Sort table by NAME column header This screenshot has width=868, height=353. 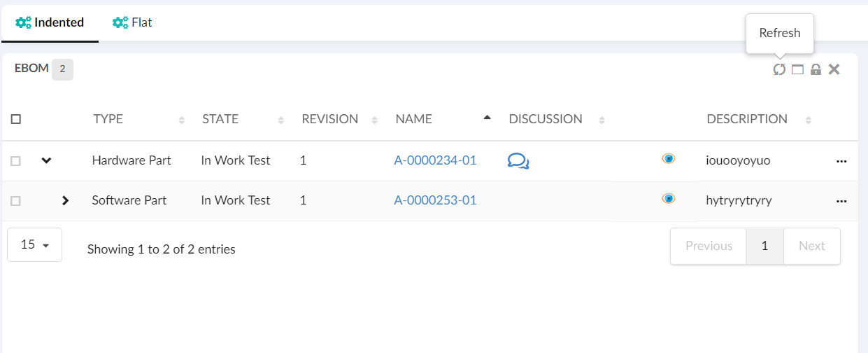pyautogui.click(x=414, y=119)
